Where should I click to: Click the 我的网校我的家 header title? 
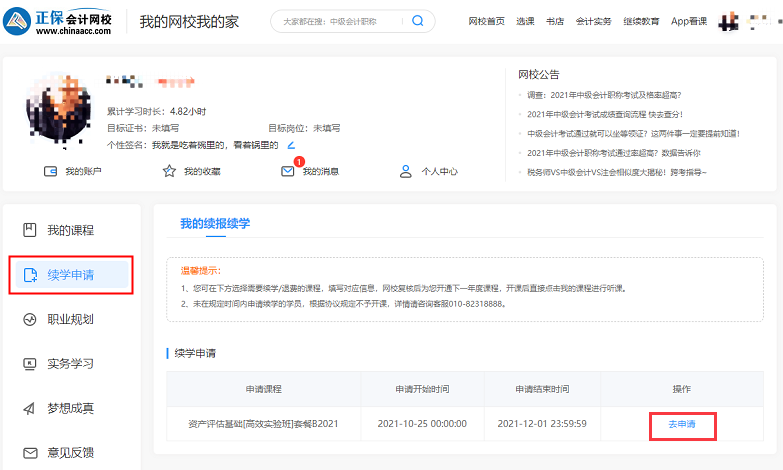tap(189, 22)
